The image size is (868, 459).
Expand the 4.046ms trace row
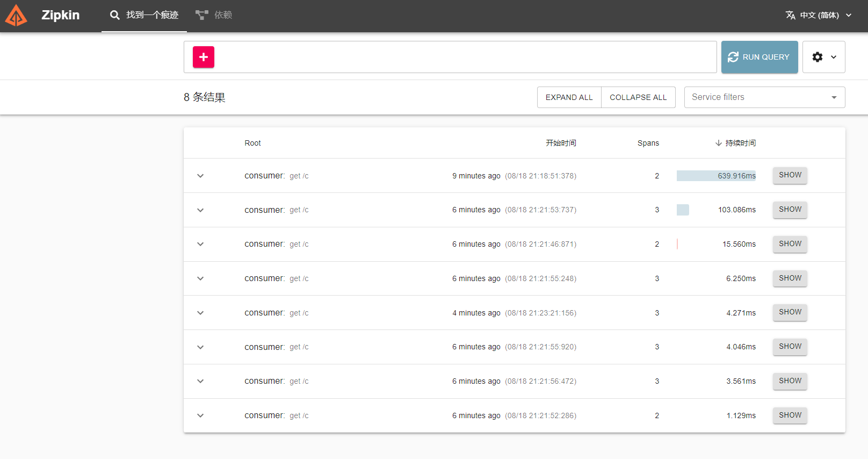[200, 347]
